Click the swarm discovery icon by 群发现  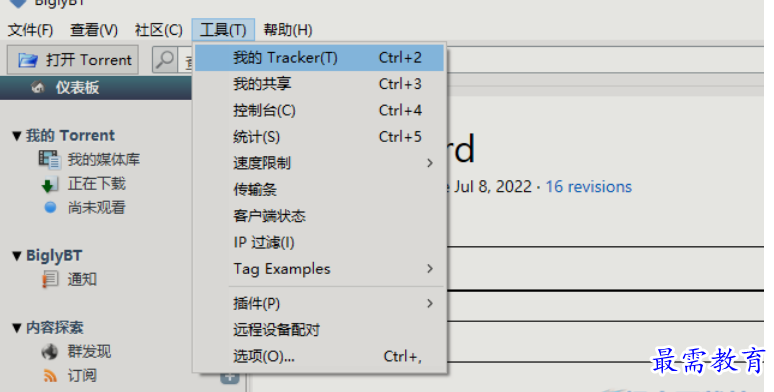pos(49,352)
